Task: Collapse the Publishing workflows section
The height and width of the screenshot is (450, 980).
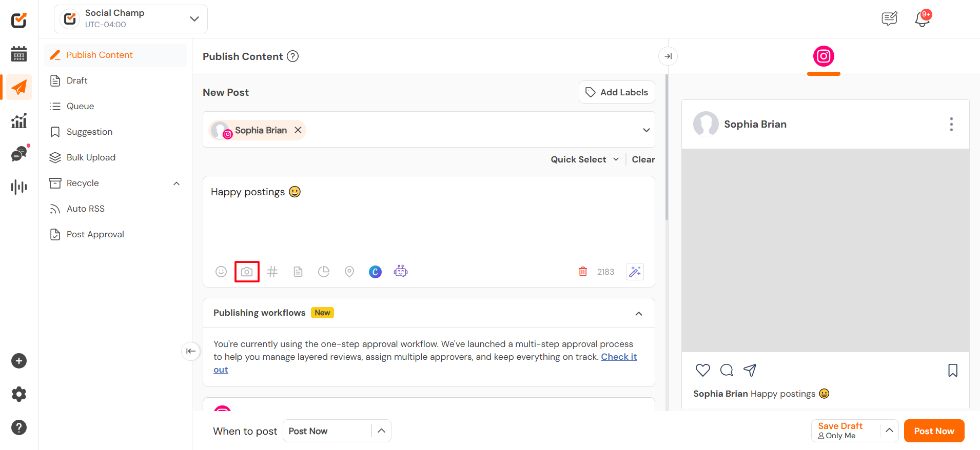Action: 639,313
